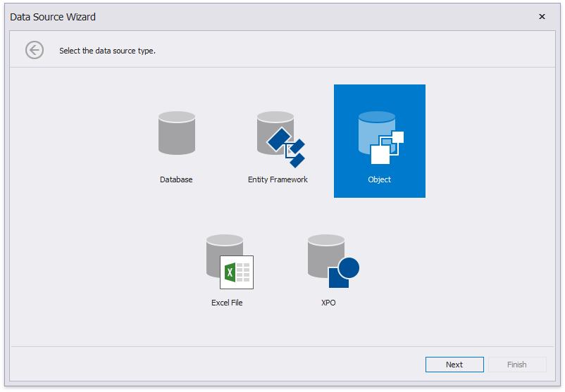Click the highlighted Object data source icon
Screen dimensions: 565x392
pyautogui.click(x=379, y=137)
